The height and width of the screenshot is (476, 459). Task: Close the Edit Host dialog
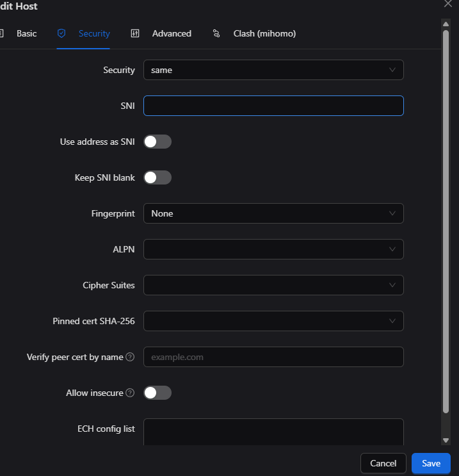tap(448, 4)
